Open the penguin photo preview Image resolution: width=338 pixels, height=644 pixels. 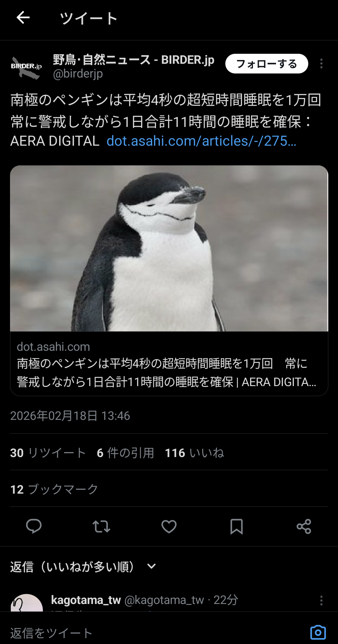click(169, 248)
